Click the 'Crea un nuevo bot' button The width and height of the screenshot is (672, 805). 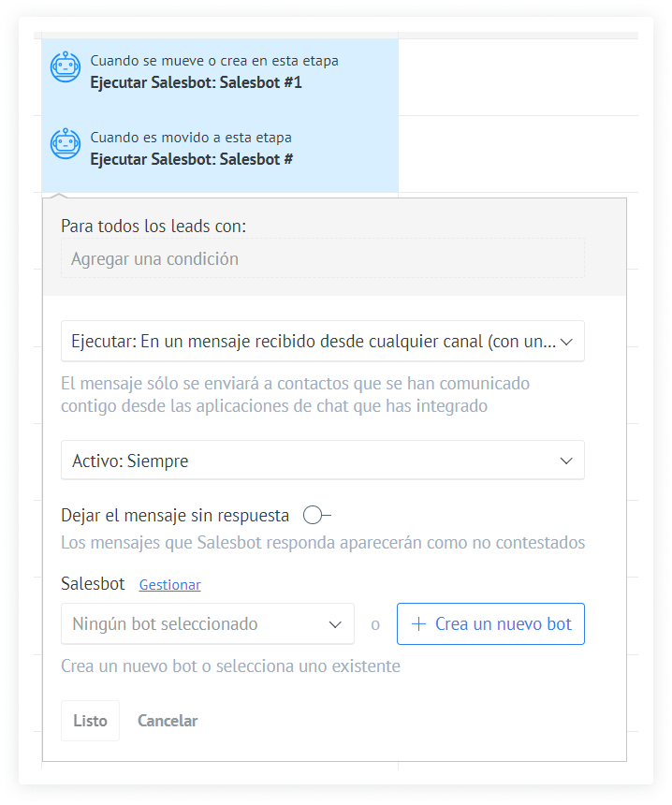pyautogui.click(x=491, y=624)
